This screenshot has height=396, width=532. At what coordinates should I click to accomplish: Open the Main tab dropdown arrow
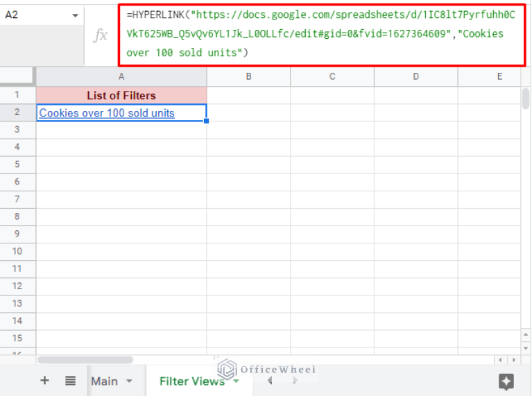click(x=129, y=381)
